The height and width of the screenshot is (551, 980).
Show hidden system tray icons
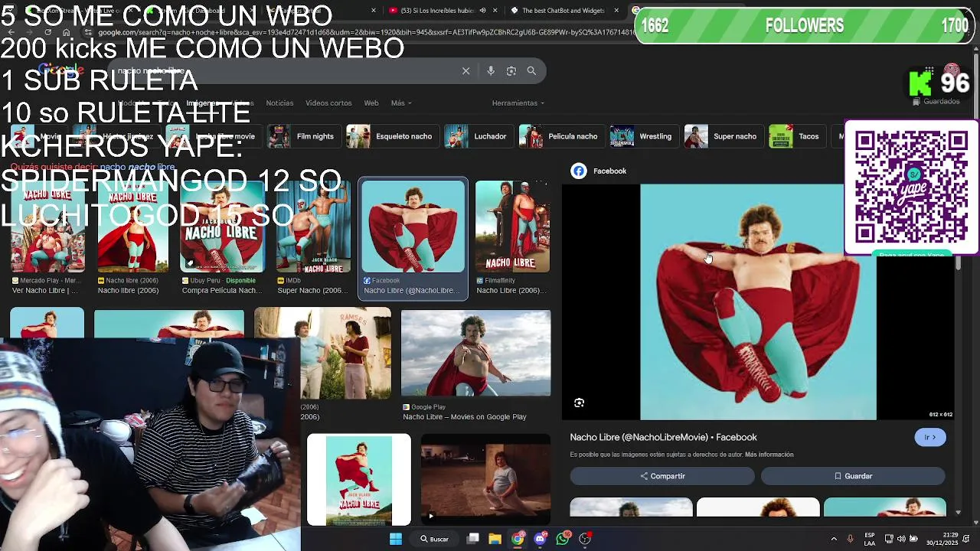[834, 539]
